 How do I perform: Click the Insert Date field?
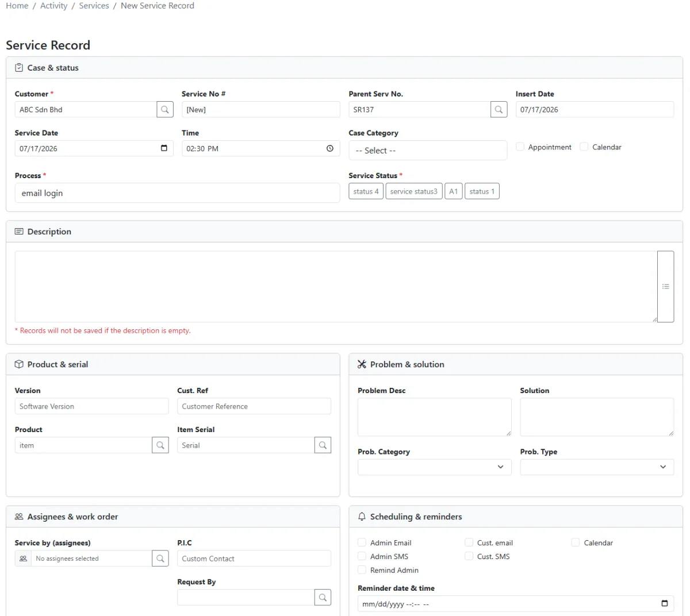point(595,110)
